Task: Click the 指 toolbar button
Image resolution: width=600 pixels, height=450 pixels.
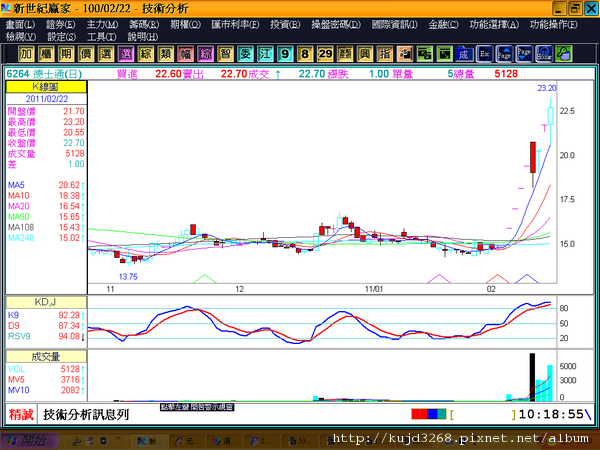Action: tap(385, 54)
